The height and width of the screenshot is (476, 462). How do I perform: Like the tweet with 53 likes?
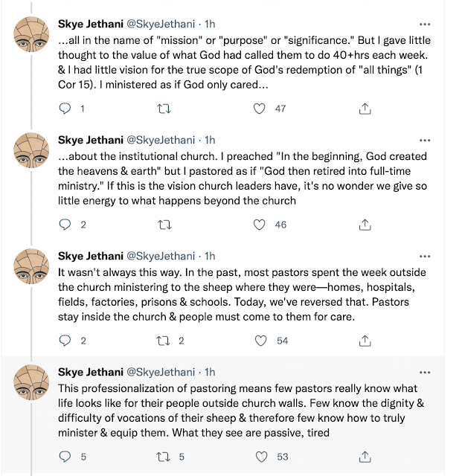260,457
